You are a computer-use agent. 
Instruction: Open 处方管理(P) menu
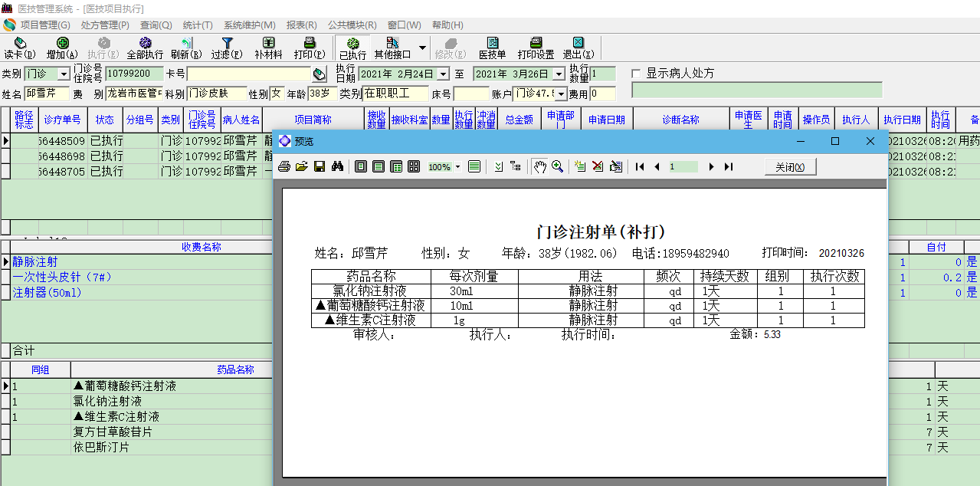(105, 25)
